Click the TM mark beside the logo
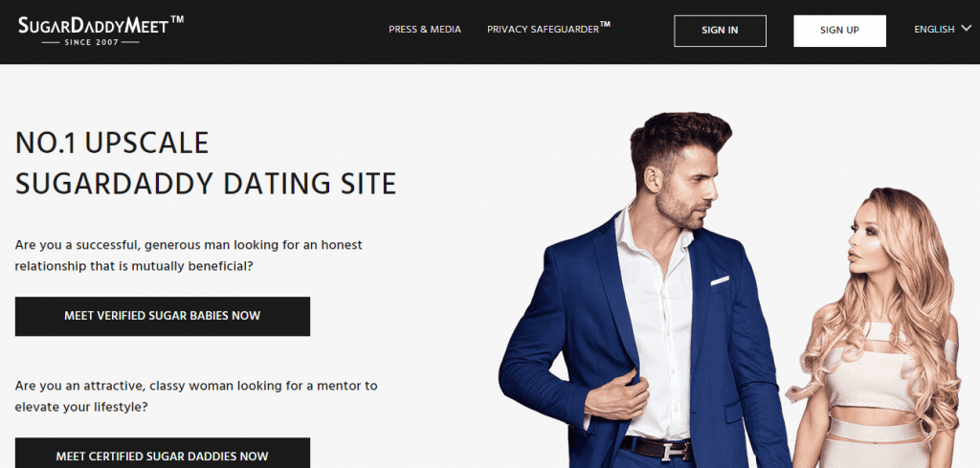Image resolution: width=980 pixels, height=468 pixels. pos(177,20)
